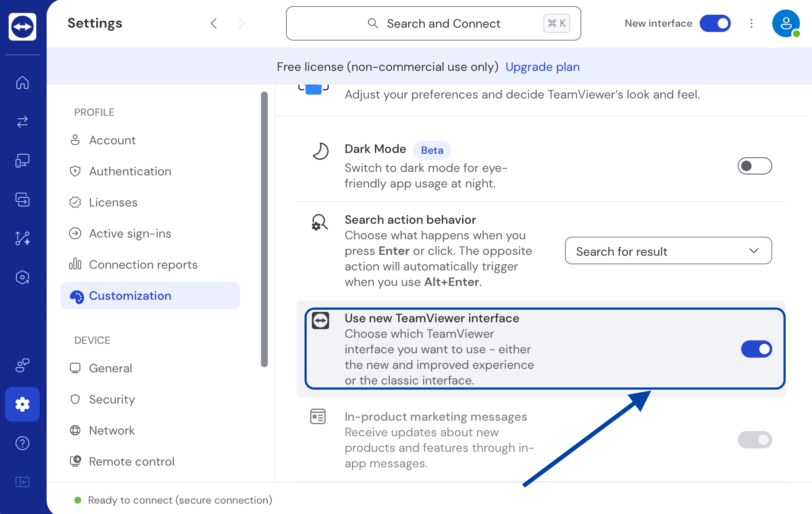
Task: Click the Beta badge next to Dark Mode
Action: click(x=432, y=150)
